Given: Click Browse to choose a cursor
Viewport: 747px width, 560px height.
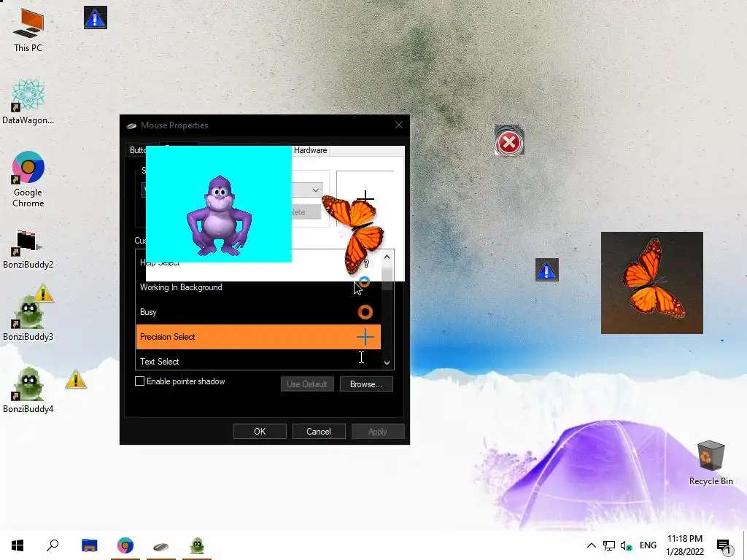Looking at the screenshot, I should pyautogui.click(x=366, y=384).
